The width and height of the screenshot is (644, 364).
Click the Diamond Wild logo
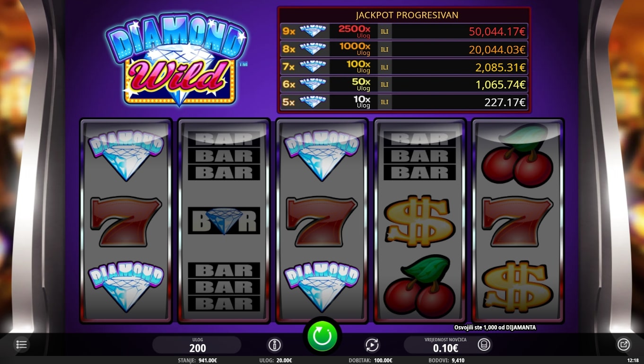click(177, 62)
